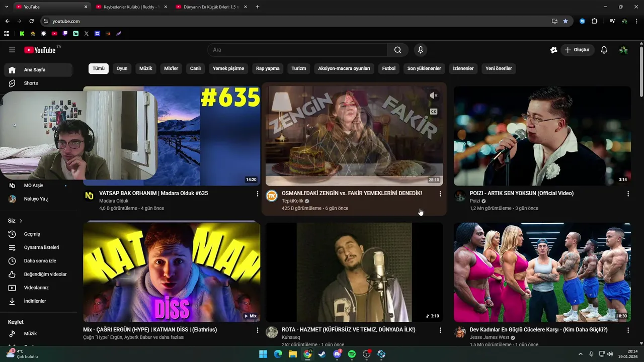Select the Oyun filter chip
This screenshot has width=644, height=362.
point(122,68)
